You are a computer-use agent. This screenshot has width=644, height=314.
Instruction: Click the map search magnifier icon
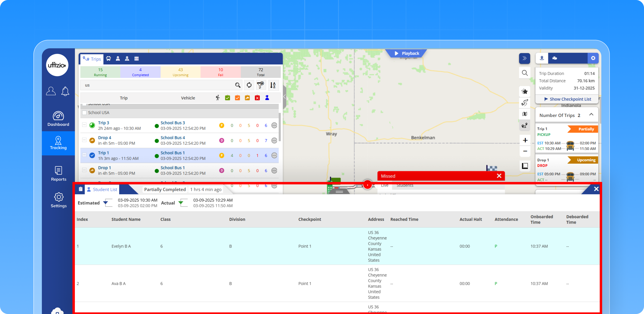(x=524, y=73)
